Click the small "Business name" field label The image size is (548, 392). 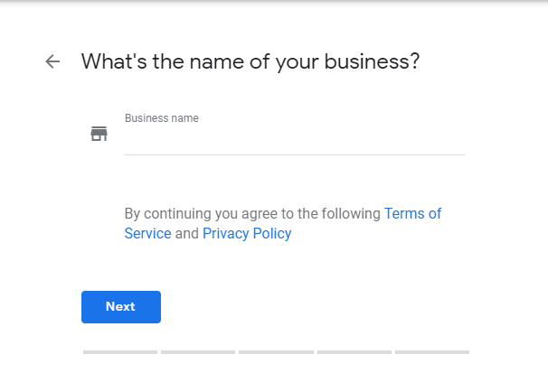162,118
